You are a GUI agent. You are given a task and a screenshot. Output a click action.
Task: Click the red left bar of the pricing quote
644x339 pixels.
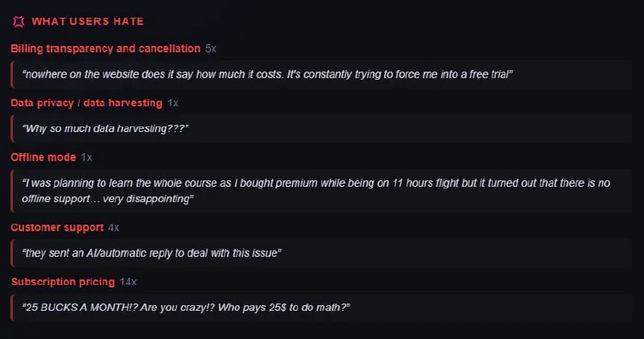click(x=12, y=308)
